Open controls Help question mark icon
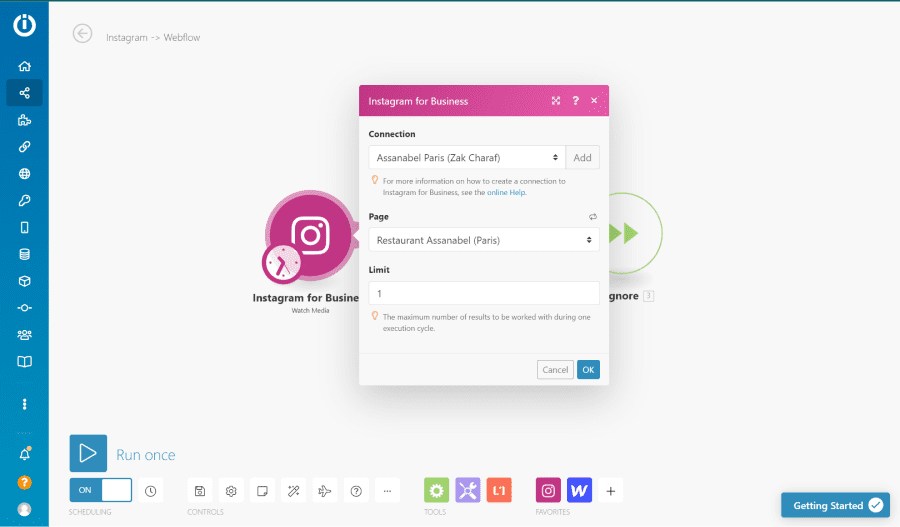 [356, 491]
